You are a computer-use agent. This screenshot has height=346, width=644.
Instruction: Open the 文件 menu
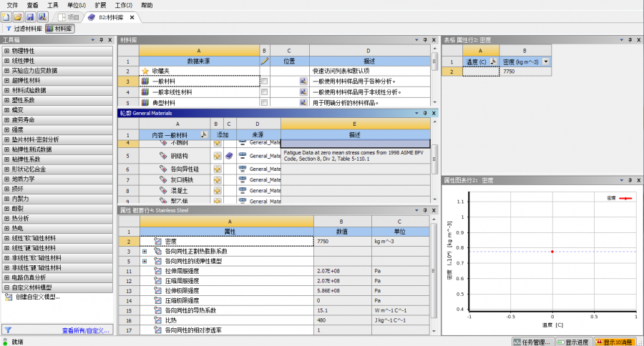(12, 5)
